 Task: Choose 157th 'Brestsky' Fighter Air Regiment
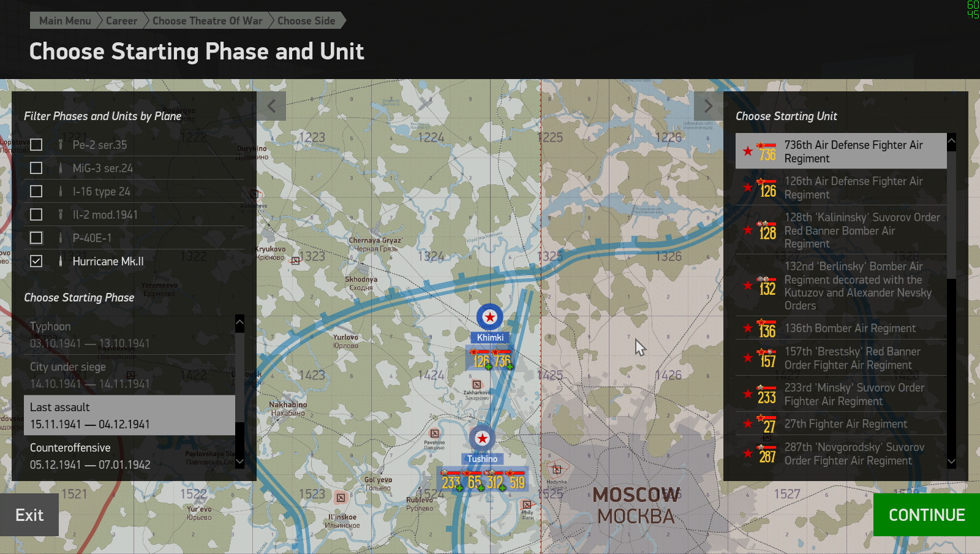click(x=841, y=358)
